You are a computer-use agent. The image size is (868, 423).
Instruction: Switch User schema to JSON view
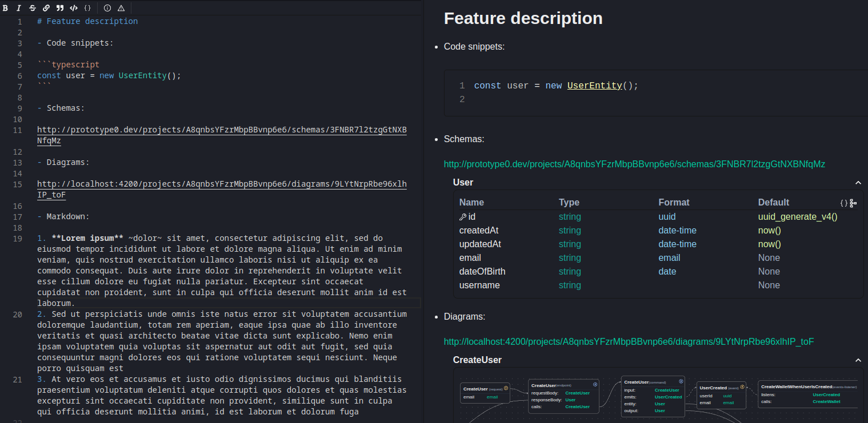pos(844,203)
